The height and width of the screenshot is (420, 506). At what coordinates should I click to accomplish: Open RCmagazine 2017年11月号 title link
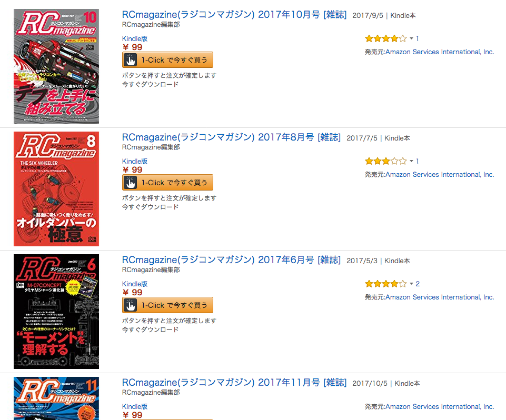234,383
